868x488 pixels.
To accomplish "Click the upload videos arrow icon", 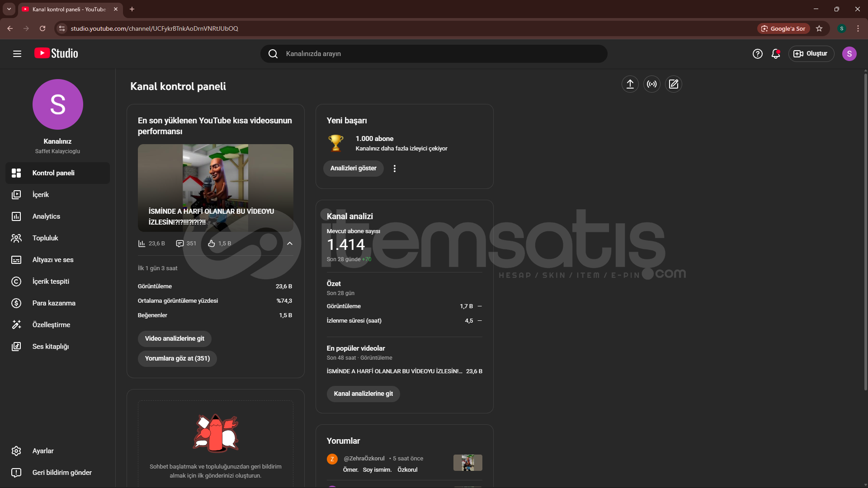I will click(x=630, y=84).
